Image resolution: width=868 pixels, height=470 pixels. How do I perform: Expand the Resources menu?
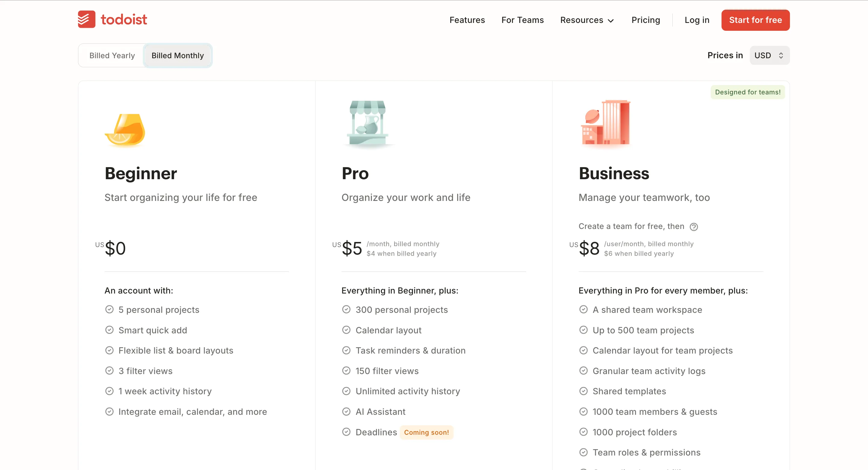click(x=587, y=20)
